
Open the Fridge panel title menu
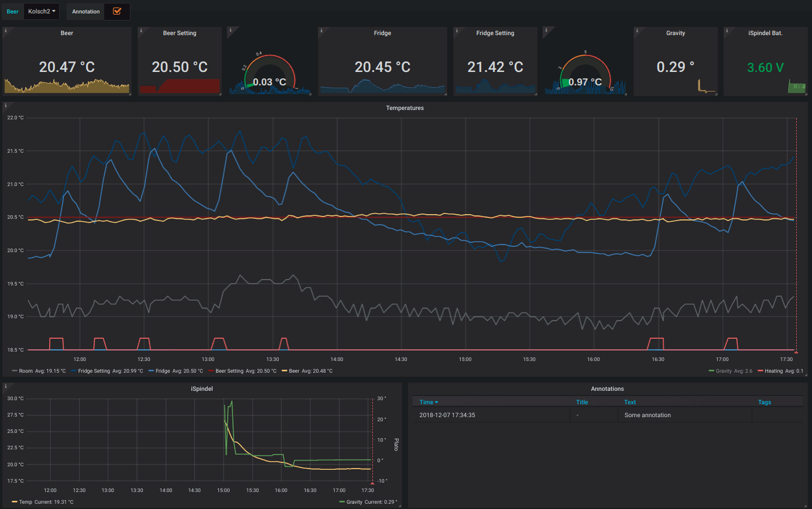click(x=382, y=33)
